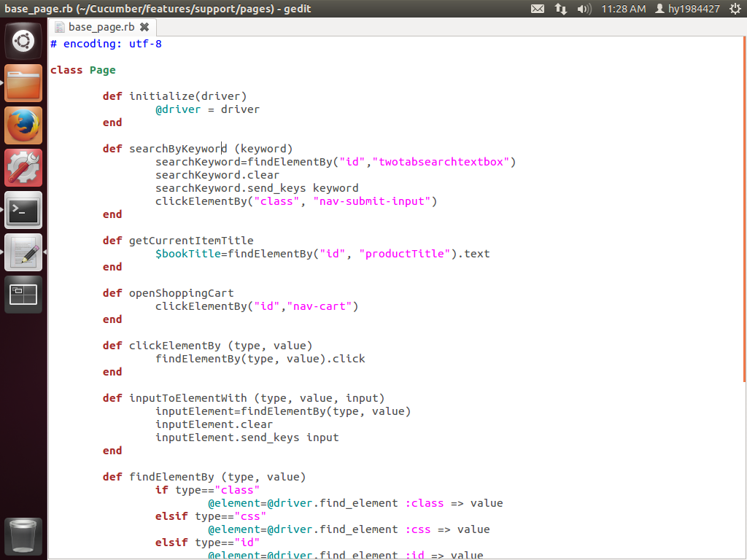
Task: Close the base_page.rb tab
Action: tap(144, 27)
